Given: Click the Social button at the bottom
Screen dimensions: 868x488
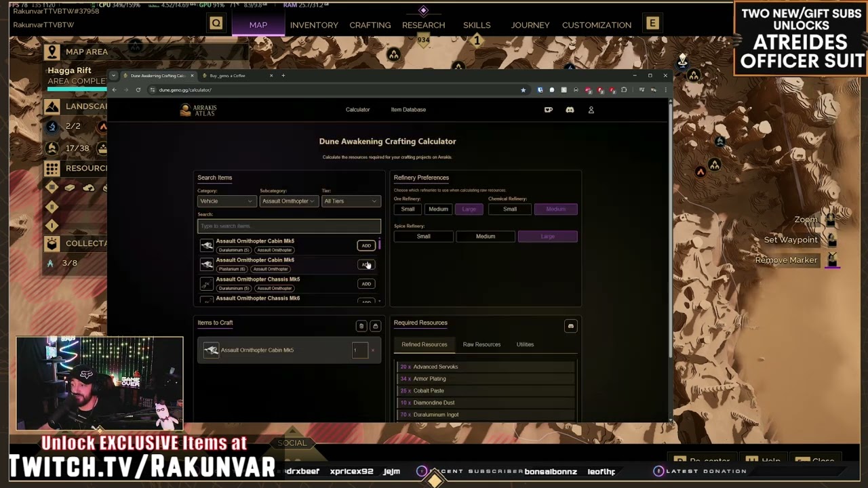Looking at the screenshot, I should coord(292,443).
